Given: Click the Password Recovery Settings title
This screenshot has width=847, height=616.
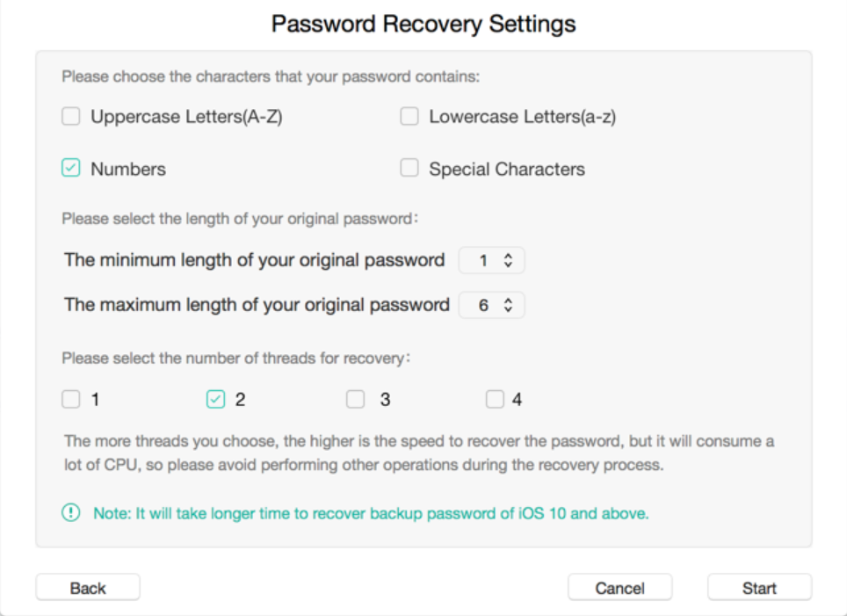Looking at the screenshot, I should point(423,24).
